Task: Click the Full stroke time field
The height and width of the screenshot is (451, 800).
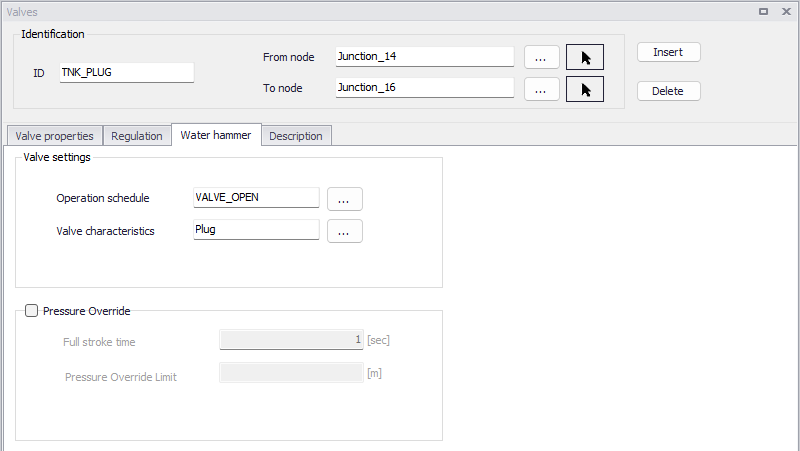Action: click(x=291, y=340)
